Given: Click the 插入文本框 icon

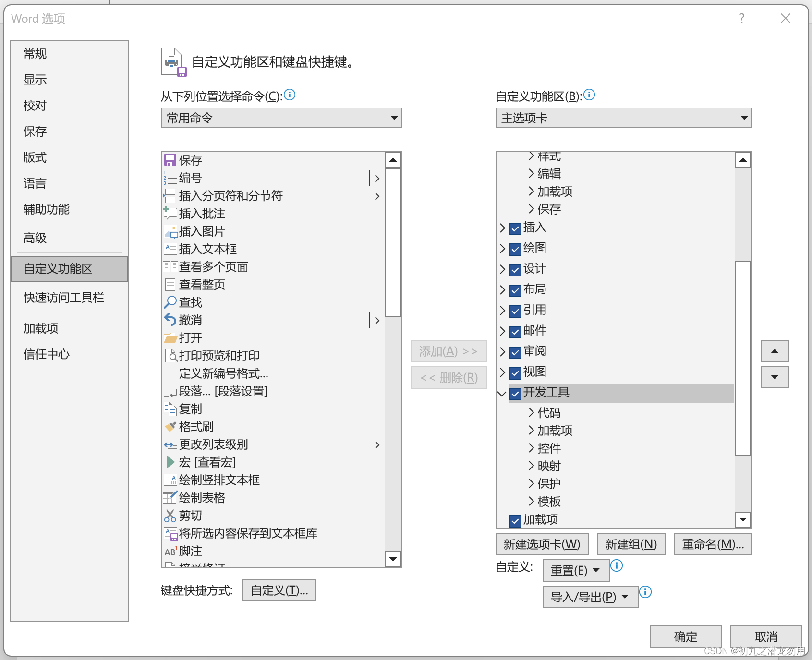Looking at the screenshot, I should coord(170,249).
